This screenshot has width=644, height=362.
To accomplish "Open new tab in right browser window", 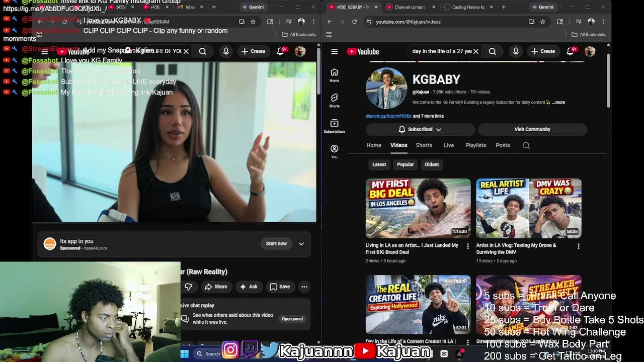I will pyautogui.click(x=504, y=7).
